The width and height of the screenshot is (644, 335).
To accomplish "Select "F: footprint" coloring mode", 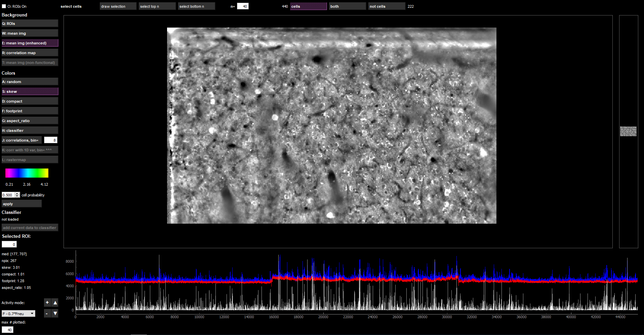I will pos(30,111).
